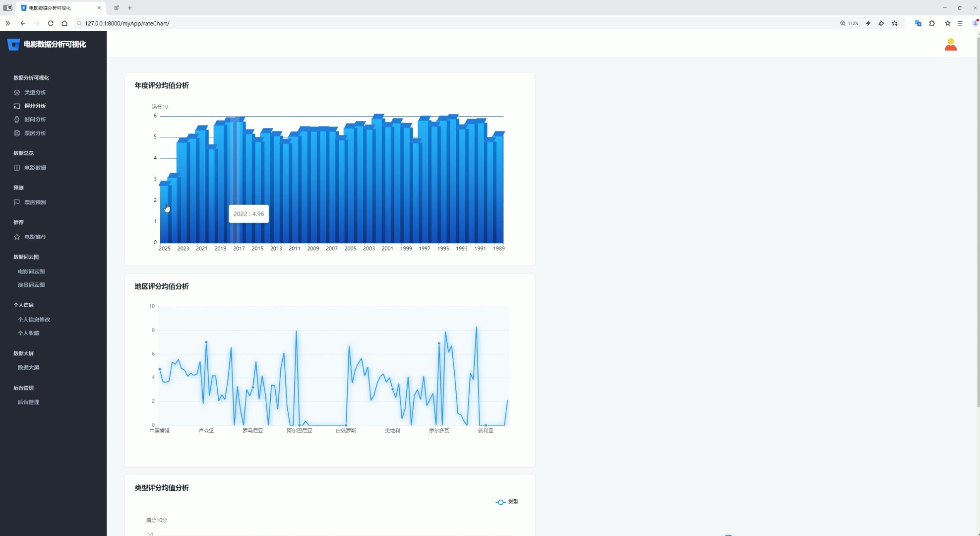Click the 票房分析 lifebuoy icon

[x=17, y=133]
